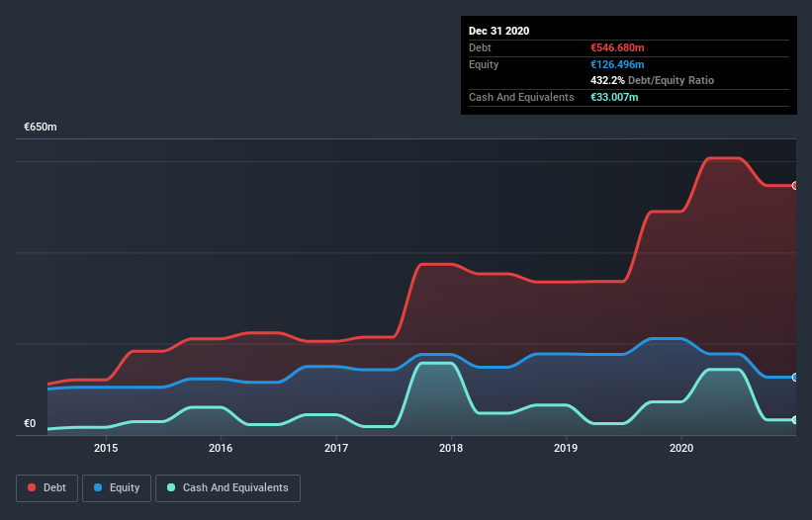Click Cash And Equivalents label in tooltip
Viewport: 812px width, 520px height.
(x=521, y=97)
